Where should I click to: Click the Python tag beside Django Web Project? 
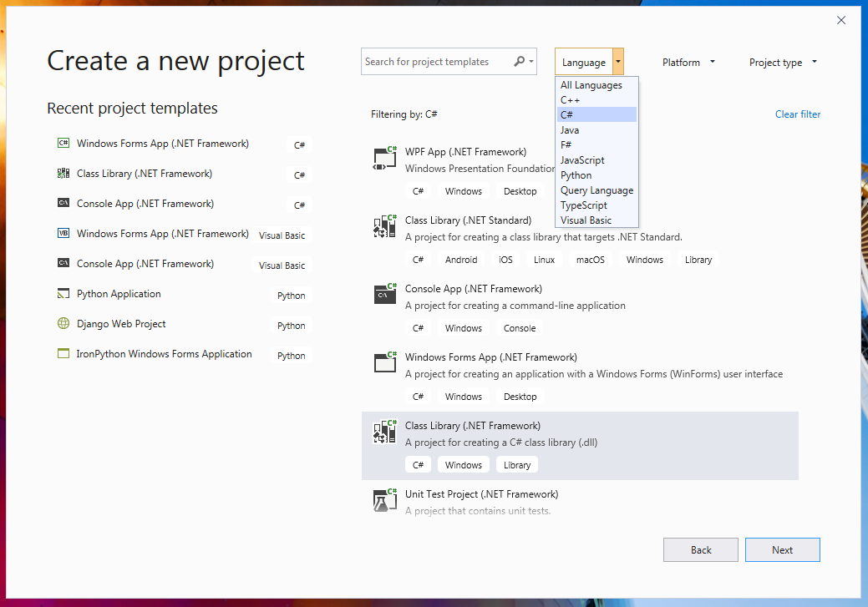coord(292,326)
